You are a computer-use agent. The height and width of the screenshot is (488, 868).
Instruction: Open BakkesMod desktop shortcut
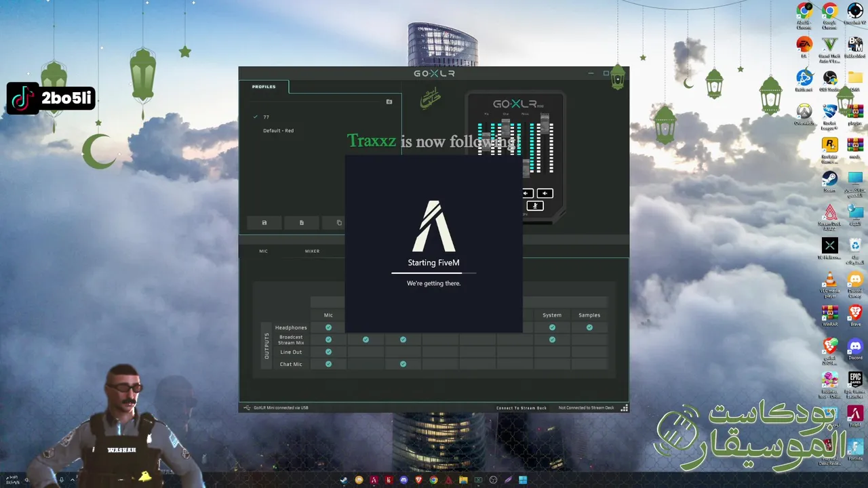click(855, 48)
